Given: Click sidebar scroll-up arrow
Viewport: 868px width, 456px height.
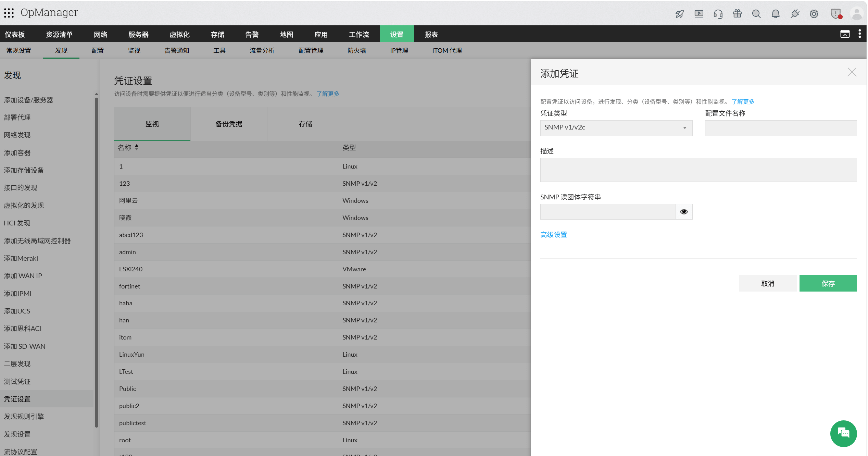Looking at the screenshot, I should click(97, 94).
